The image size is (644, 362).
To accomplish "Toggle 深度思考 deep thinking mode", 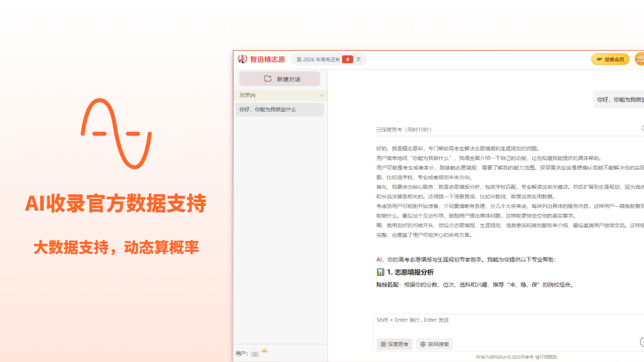I will coord(394,344).
